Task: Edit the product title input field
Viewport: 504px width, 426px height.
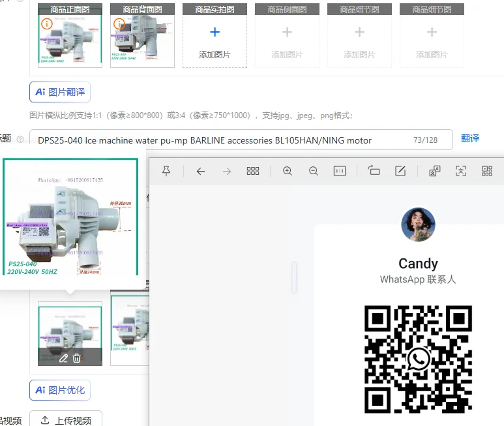Action: [x=241, y=140]
